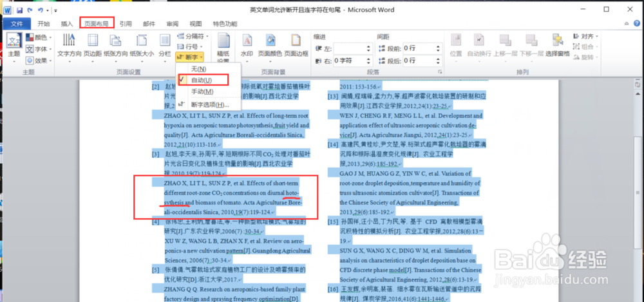Viewport: 644px width, 302px height.
Task: Switch to the 页面布局 Page Layout tab
Action: click(x=97, y=24)
